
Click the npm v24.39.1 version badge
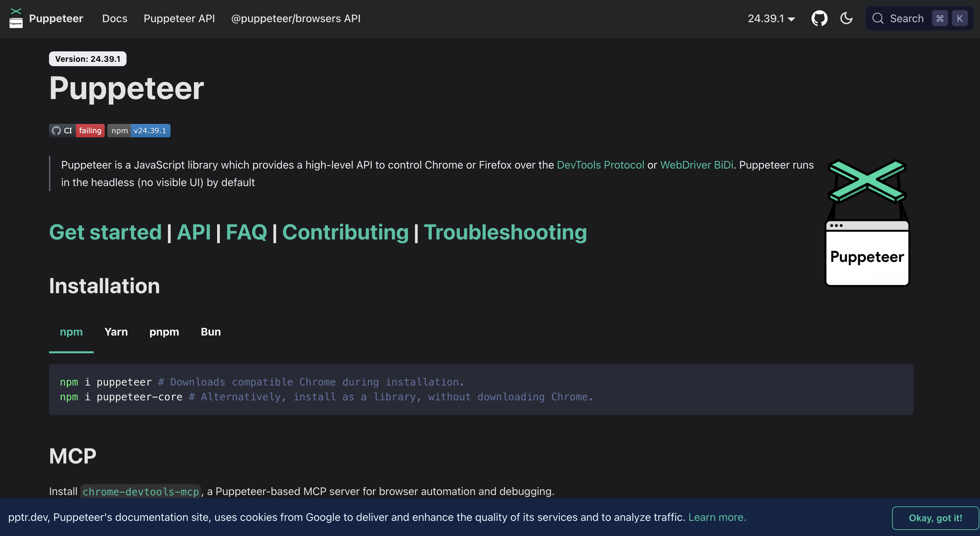tap(139, 130)
